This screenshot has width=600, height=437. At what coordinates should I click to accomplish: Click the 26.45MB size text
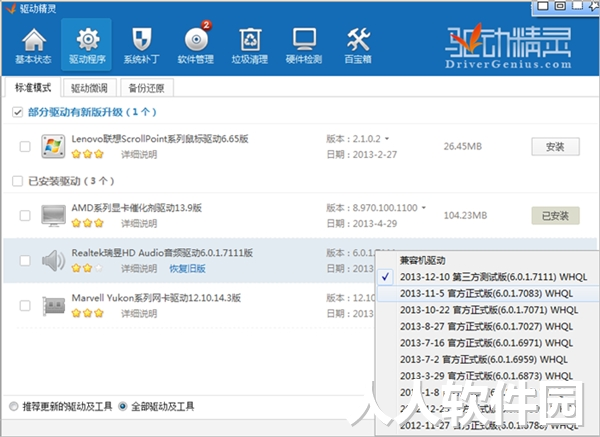click(x=463, y=147)
